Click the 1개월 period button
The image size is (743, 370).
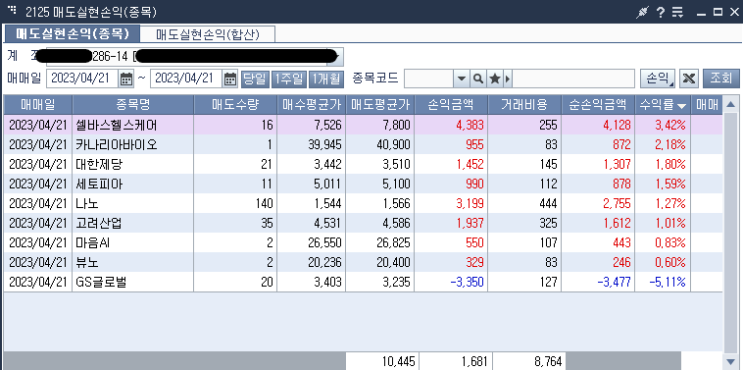[326, 79]
